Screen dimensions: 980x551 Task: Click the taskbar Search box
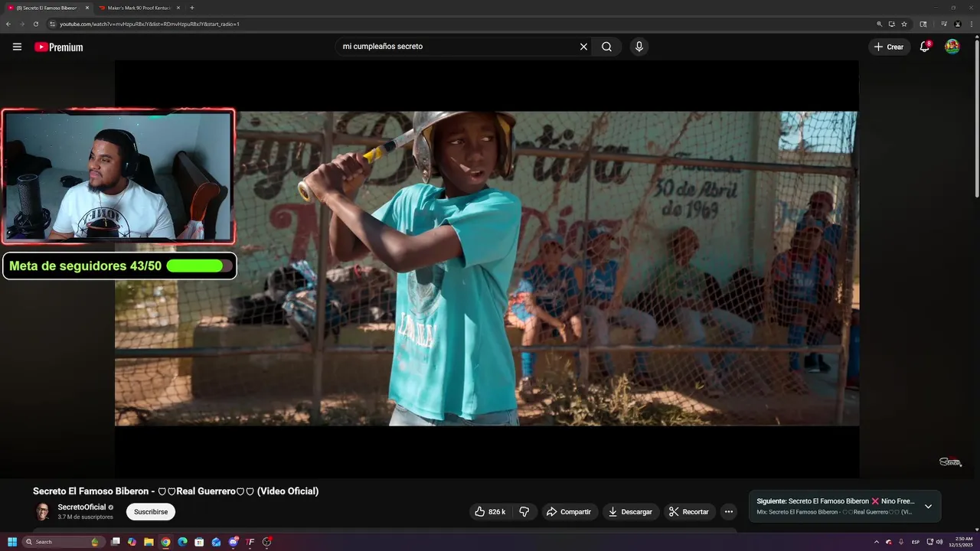63,542
